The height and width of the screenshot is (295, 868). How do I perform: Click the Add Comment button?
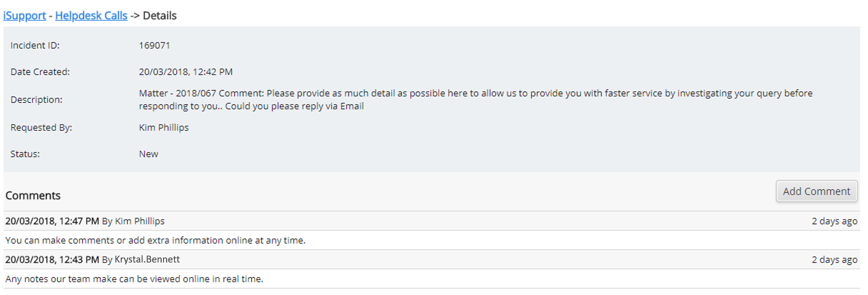pos(816,191)
